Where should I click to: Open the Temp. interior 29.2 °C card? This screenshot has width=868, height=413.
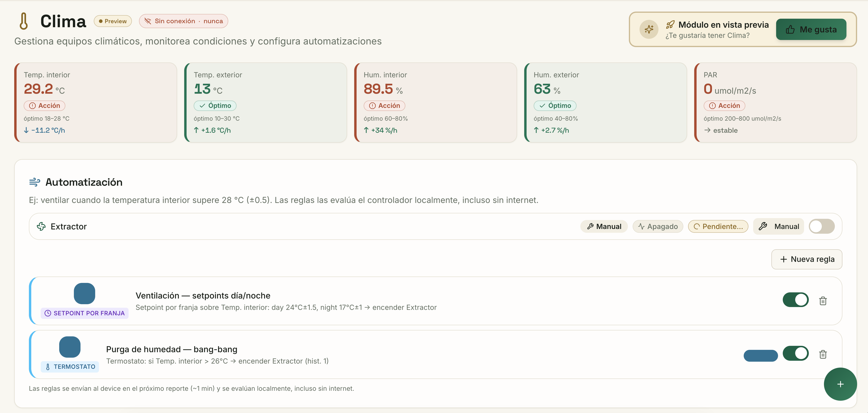point(96,102)
